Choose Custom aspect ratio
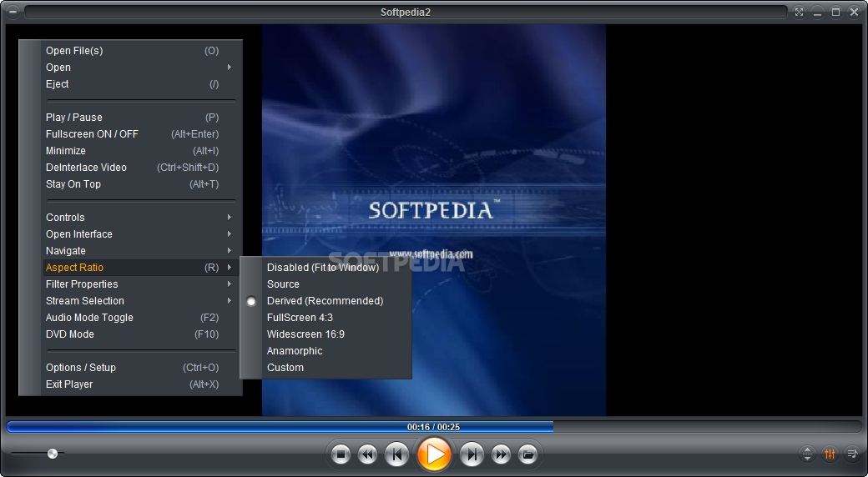 (325, 368)
